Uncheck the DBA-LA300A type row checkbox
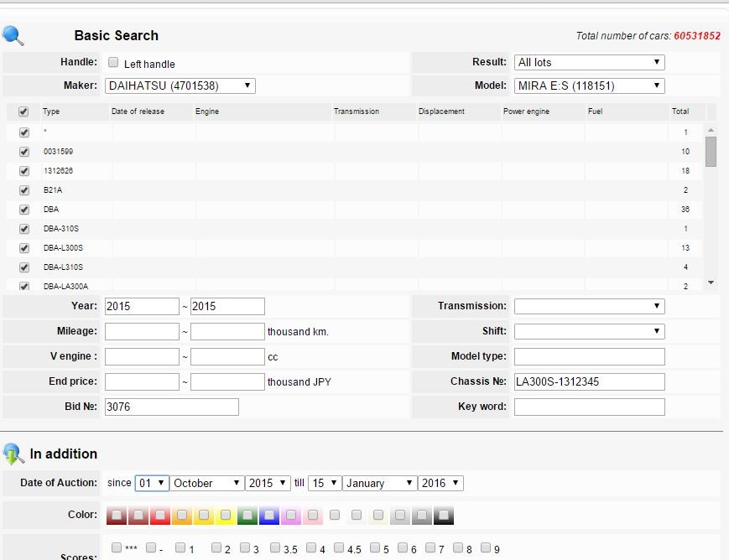This screenshot has height=560, width=729. pos(24,286)
